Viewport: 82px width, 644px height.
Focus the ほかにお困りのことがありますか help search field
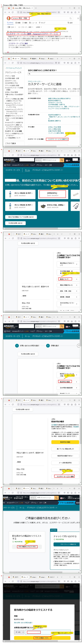point(54,74)
